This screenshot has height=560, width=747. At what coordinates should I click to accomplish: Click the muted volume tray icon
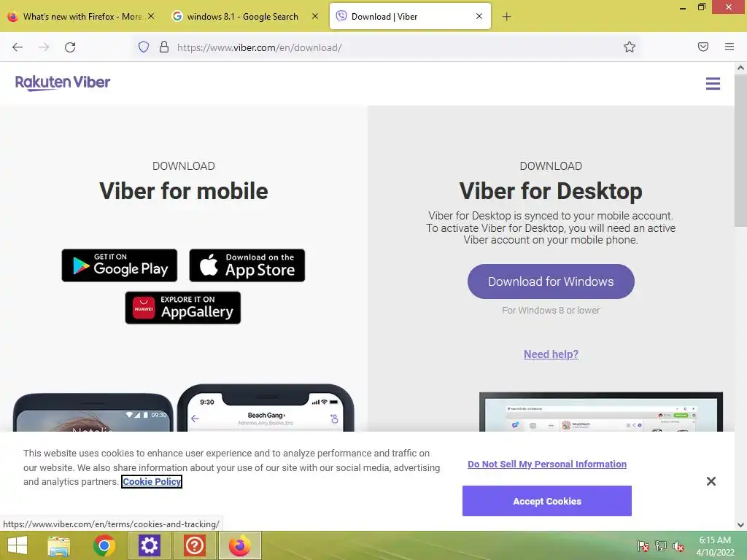click(x=678, y=545)
